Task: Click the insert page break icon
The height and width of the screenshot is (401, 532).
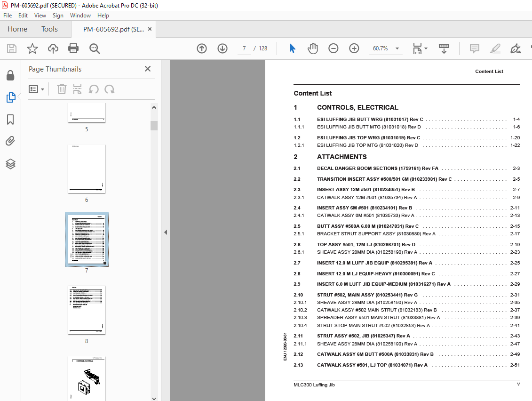Action: point(77,89)
